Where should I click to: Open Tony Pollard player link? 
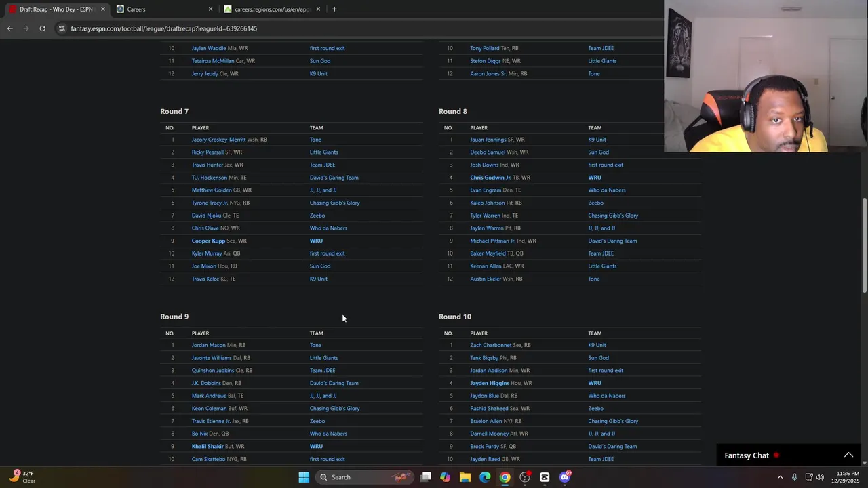(485, 48)
